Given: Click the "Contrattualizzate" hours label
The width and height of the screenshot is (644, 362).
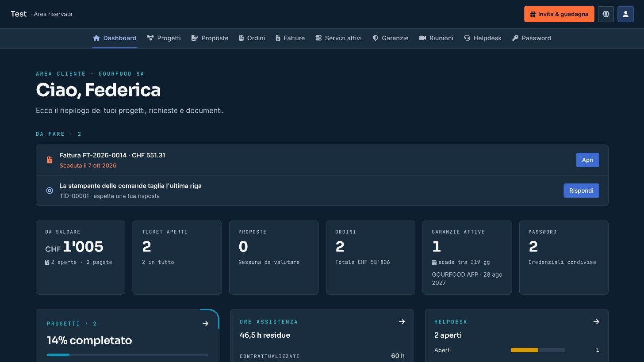Looking at the screenshot, I should pyautogui.click(x=270, y=356).
